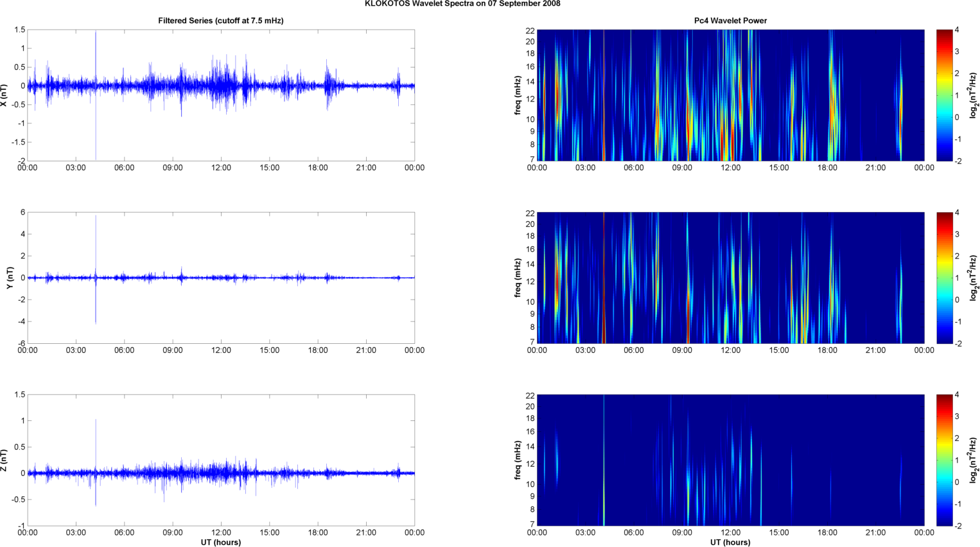980x547 pixels.
Task: Click the "18:00" tick under the Y series
Action: [x=318, y=350]
